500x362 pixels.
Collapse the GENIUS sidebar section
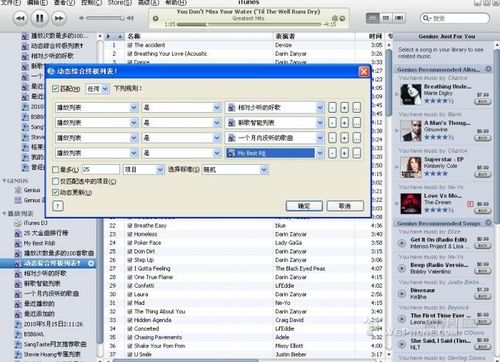[x=4, y=181]
